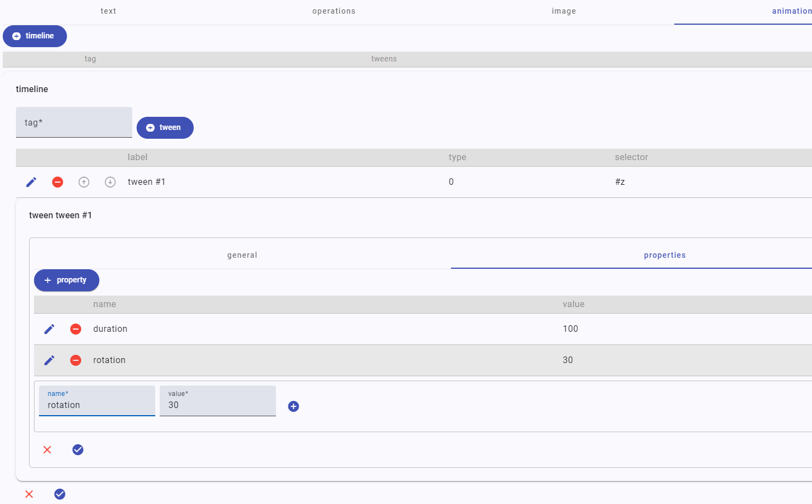Save the timeline with the bottom checkmark
This screenshot has height=504, width=812.
click(60, 494)
